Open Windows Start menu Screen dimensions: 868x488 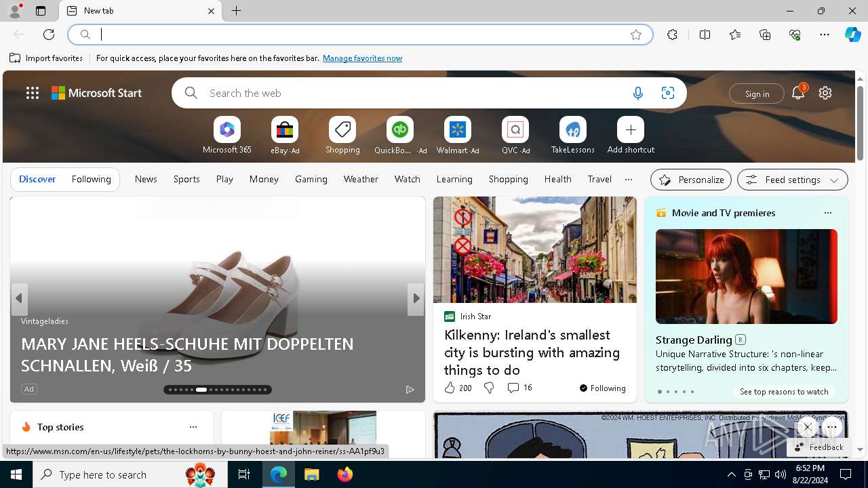coord(16,474)
